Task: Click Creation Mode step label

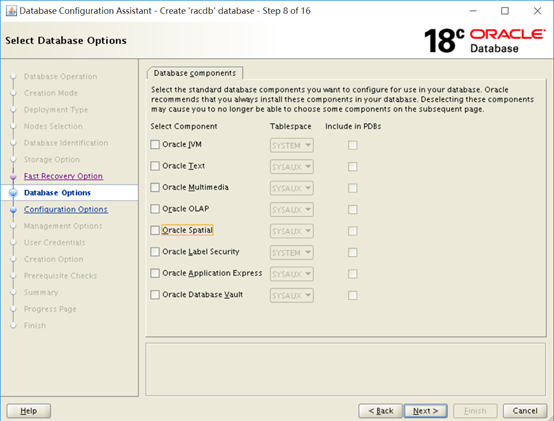Action: pos(51,93)
